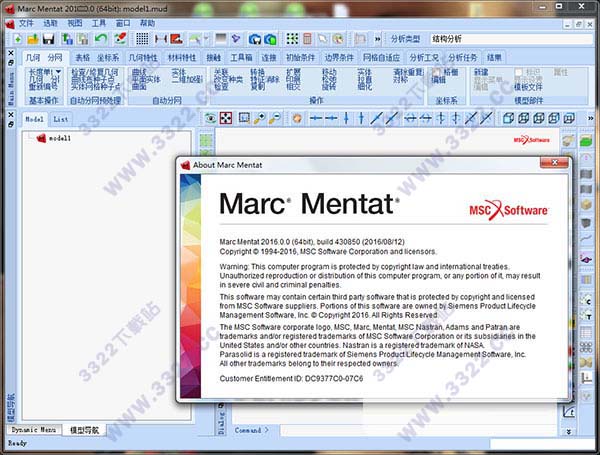Switch to the 接触 ribbon tab
Image resolution: width=600 pixels, height=455 pixels.
pyautogui.click(x=214, y=58)
